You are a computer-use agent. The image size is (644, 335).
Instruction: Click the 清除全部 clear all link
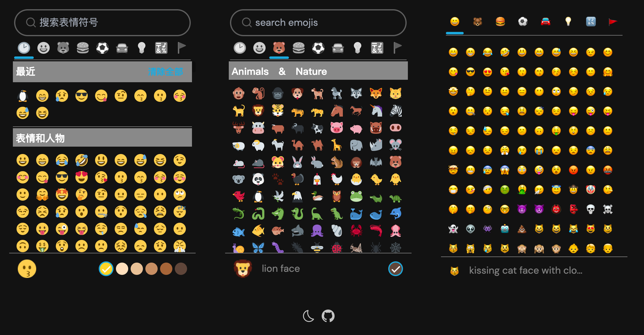[x=166, y=72]
